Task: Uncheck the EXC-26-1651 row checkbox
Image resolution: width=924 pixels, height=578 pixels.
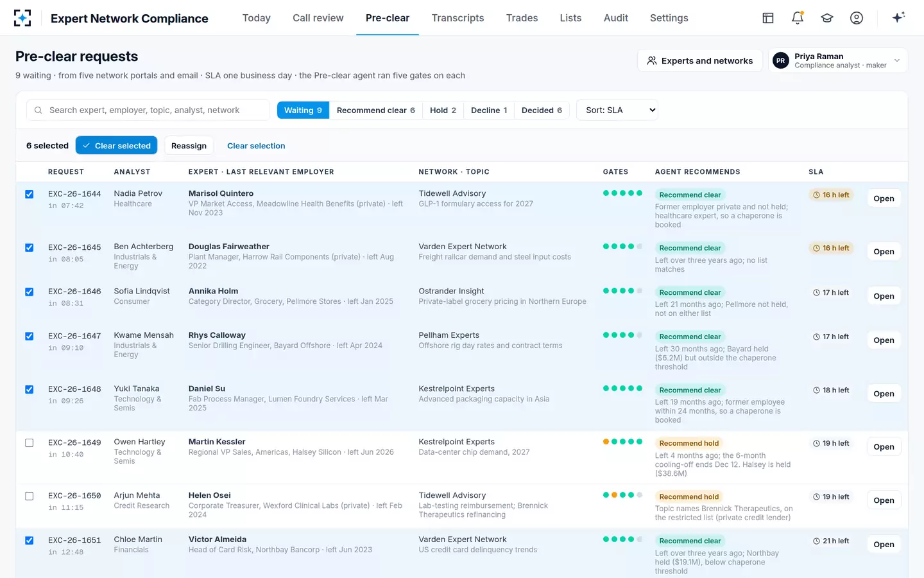Action: click(x=29, y=540)
